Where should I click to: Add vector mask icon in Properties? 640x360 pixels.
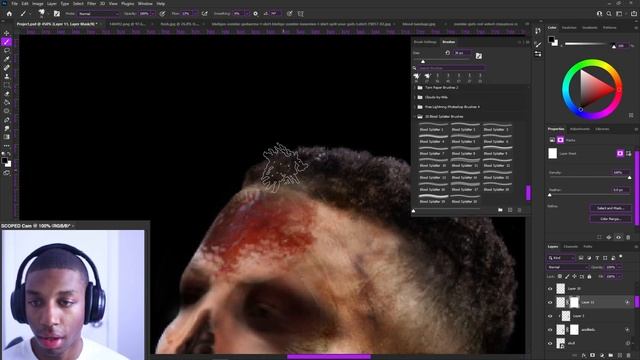629,153
